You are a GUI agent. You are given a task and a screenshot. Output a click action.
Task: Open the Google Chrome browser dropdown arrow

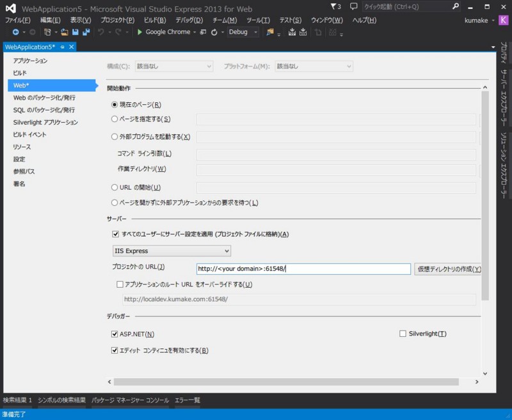pos(195,32)
